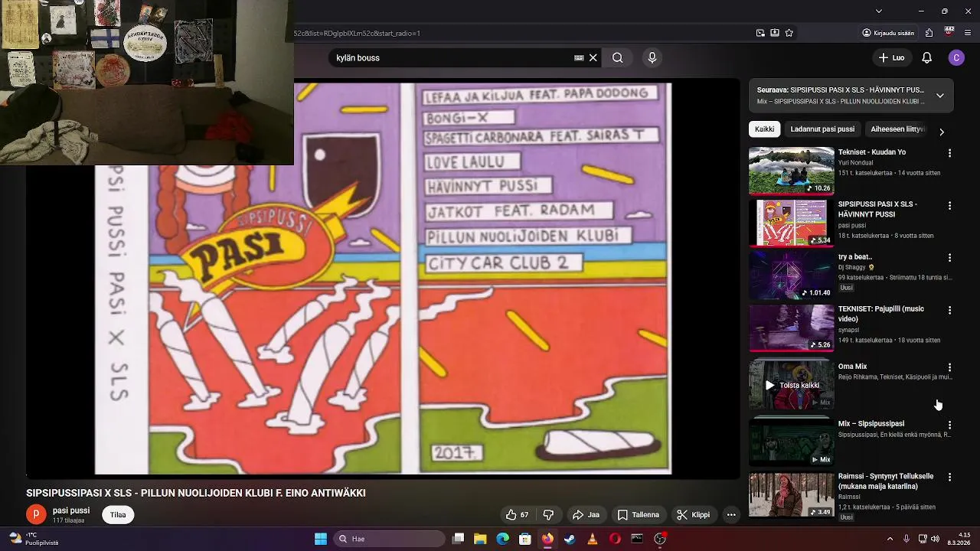Open Tekniset - Kuudan Yo video thumbnail
The width and height of the screenshot is (980, 551).
pos(791,171)
